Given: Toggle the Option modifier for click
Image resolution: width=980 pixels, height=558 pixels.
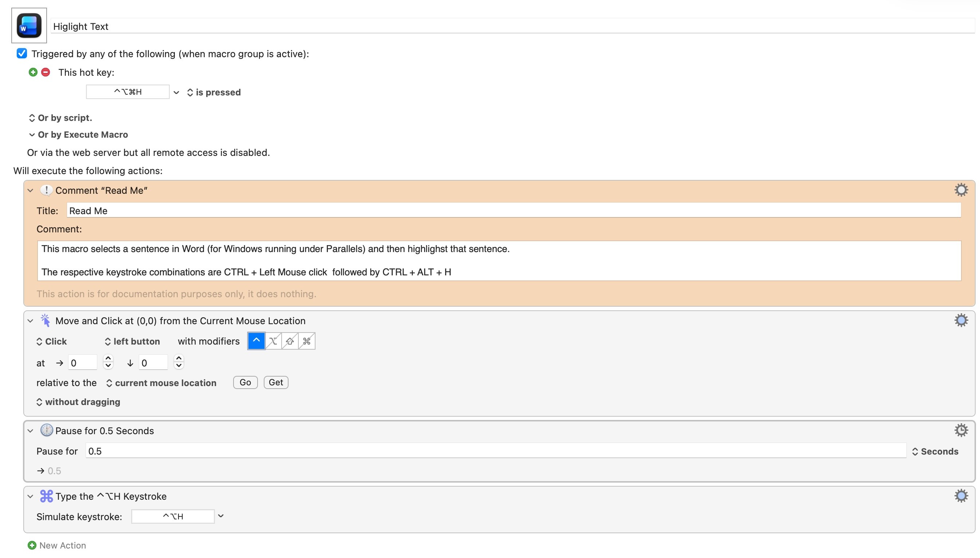Looking at the screenshot, I should click(273, 341).
